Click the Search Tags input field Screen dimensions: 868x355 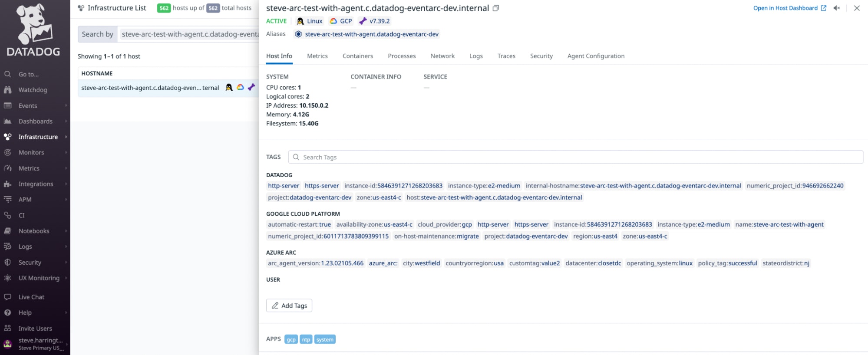(x=575, y=157)
